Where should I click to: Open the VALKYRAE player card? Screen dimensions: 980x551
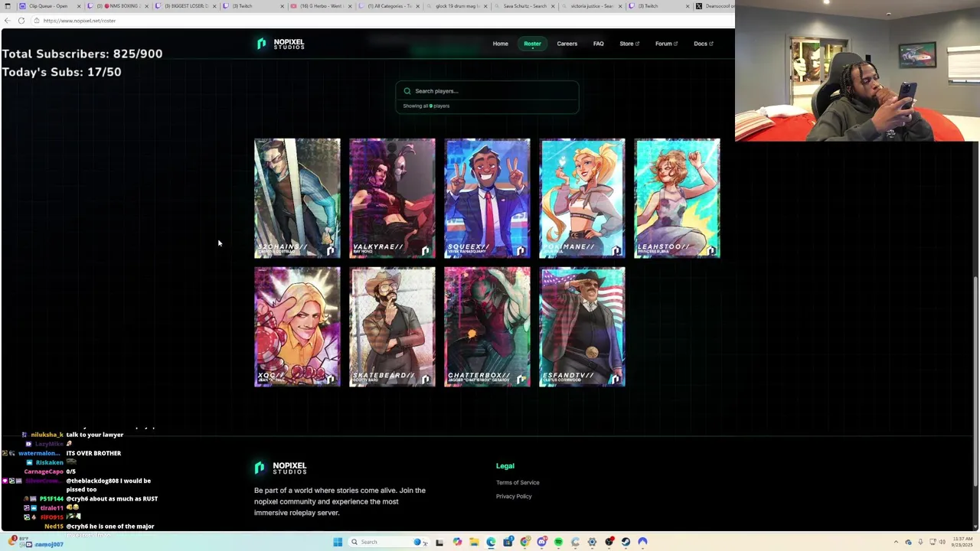click(392, 198)
